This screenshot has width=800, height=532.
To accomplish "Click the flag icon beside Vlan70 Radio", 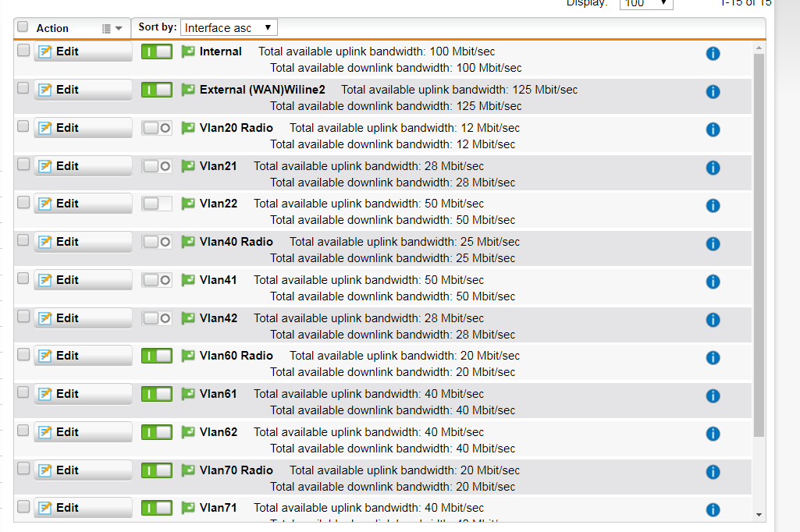I will tap(188, 470).
